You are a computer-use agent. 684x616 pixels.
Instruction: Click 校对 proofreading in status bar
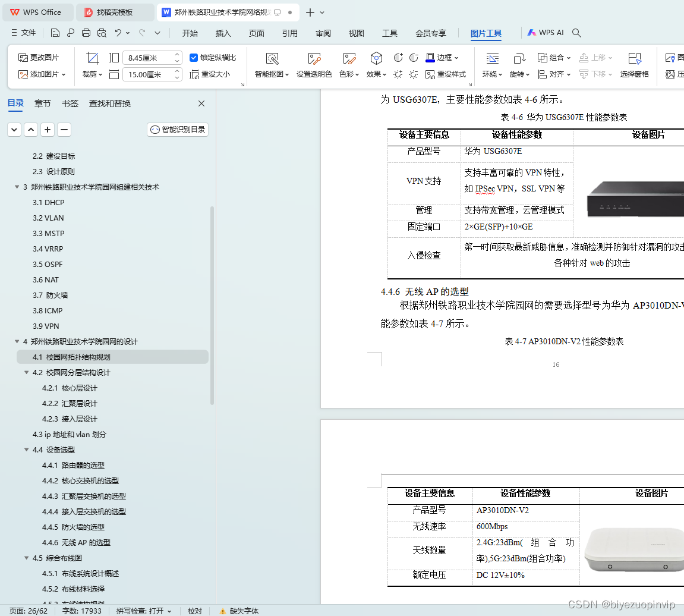pyautogui.click(x=194, y=611)
